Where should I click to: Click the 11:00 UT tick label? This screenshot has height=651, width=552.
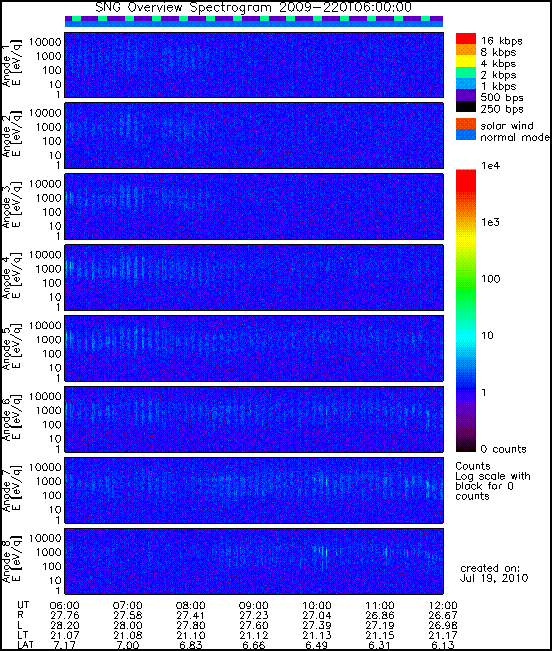pyautogui.click(x=380, y=606)
